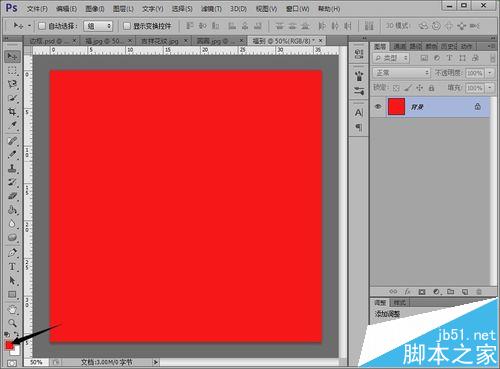
Task: Toggle lock transparent pixels
Action: click(x=396, y=88)
